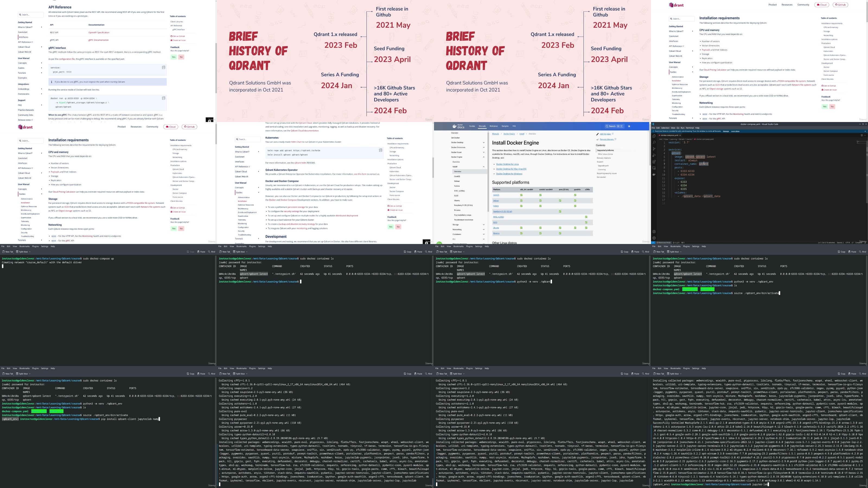Click Paste in the docker-compose up terminal
This screenshot has width=868, height=488.
coord(202,252)
